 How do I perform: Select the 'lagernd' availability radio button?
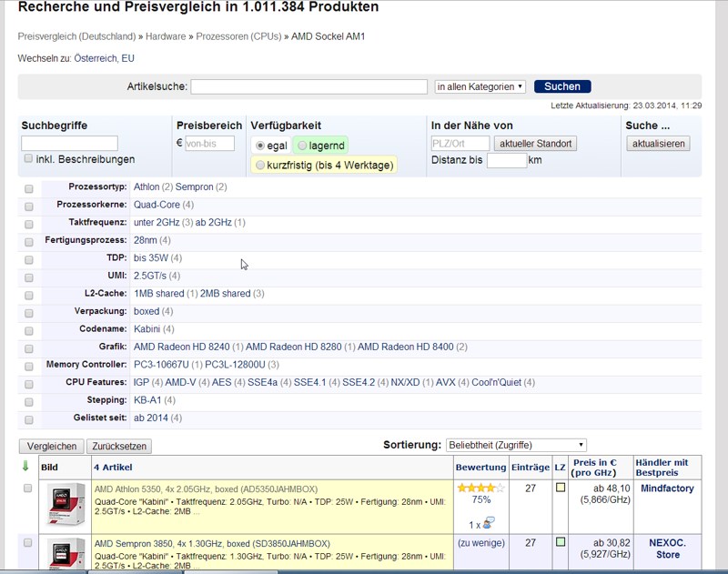pos(302,146)
